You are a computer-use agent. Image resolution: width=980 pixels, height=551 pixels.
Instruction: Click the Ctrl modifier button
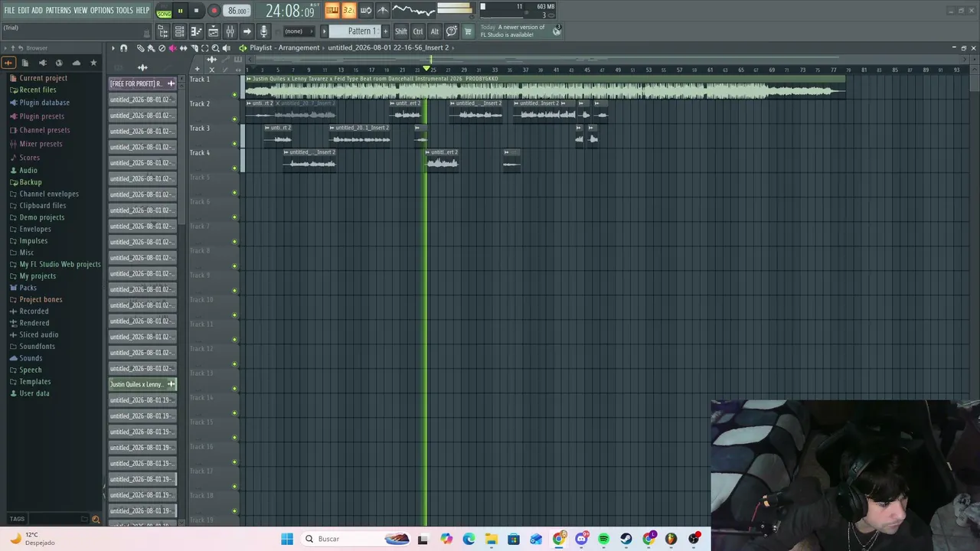[x=418, y=31]
